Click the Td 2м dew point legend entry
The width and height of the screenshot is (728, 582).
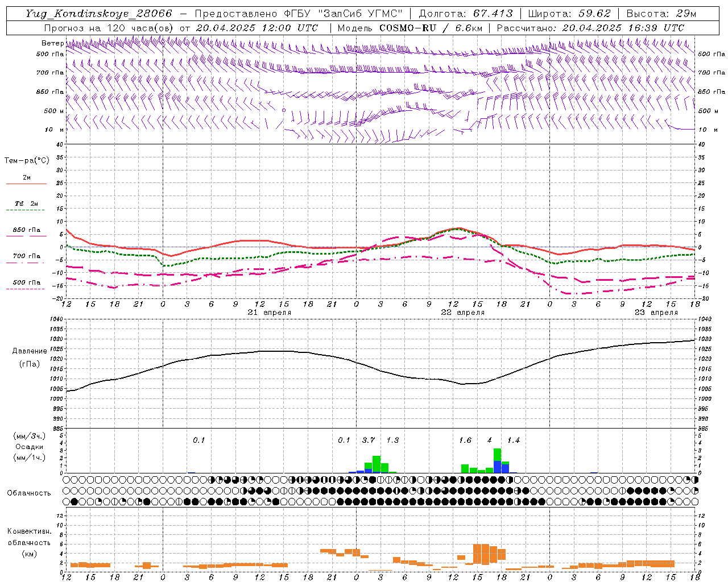[x=27, y=203]
